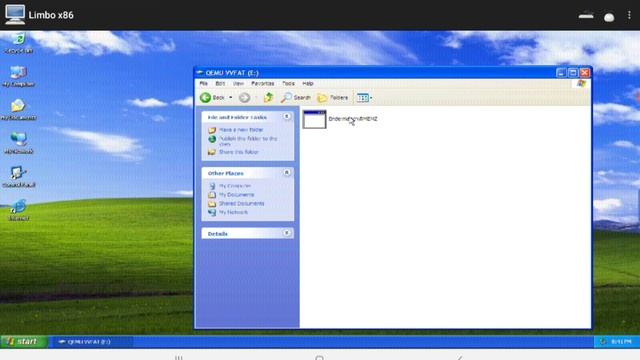The width and height of the screenshot is (640, 360).
Task: Click the Limbo keyboard icon in top bar
Action: coord(586,16)
